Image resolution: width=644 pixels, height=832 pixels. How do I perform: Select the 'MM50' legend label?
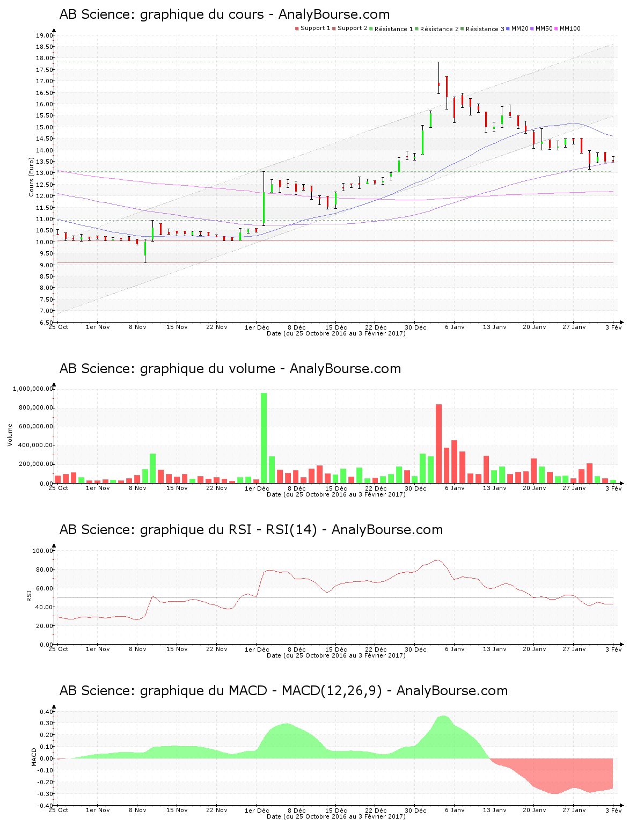tap(544, 28)
